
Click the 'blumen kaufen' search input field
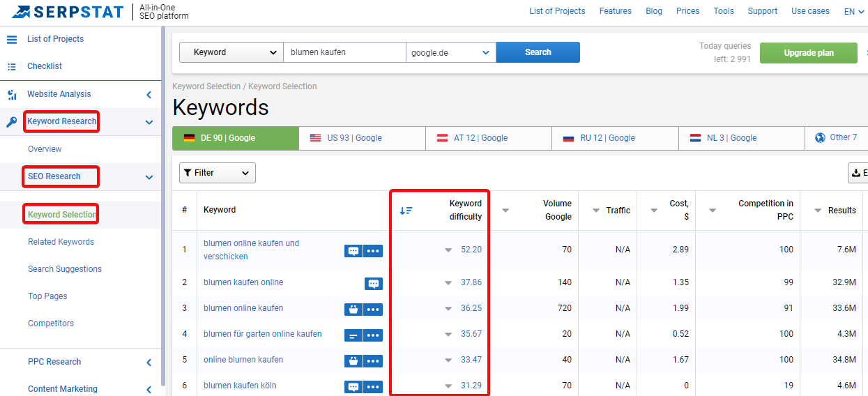point(345,52)
